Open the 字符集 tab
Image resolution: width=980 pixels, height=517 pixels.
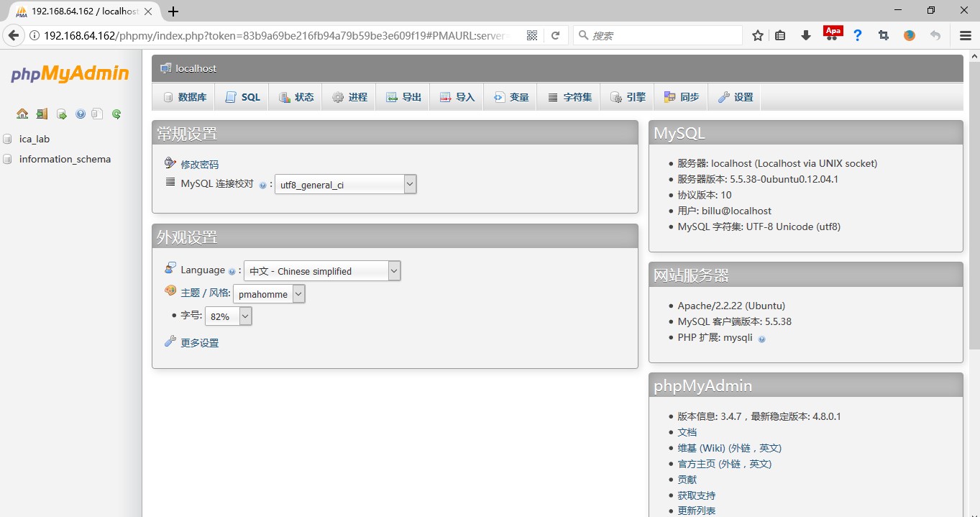(x=569, y=97)
